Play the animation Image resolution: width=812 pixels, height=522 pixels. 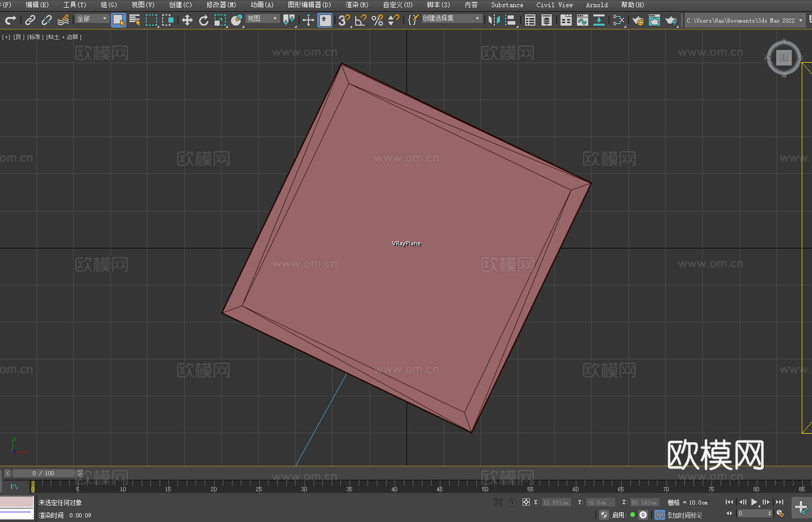point(755,502)
